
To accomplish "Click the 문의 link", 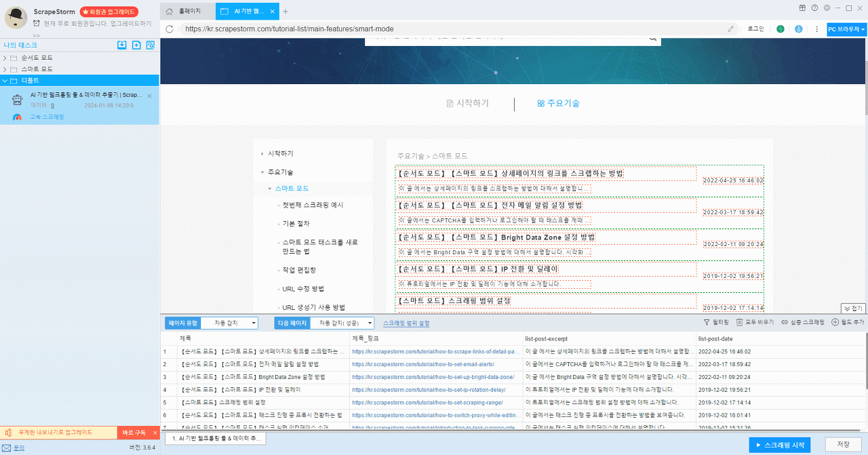I will click(x=18, y=448).
